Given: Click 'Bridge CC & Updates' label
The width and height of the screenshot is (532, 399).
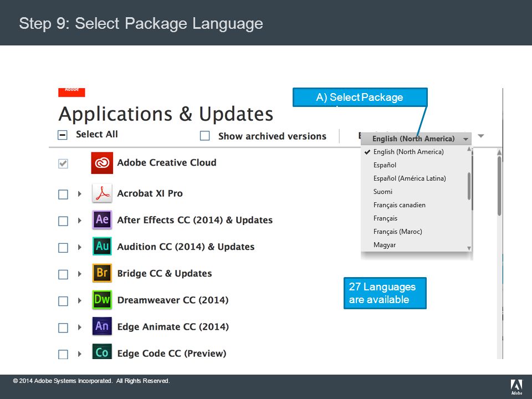Looking at the screenshot, I should point(165,273).
